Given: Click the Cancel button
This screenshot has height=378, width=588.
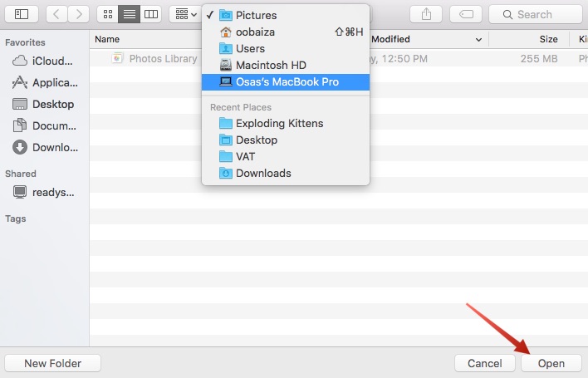Looking at the screenshot, I should click(x=484, y=363).
